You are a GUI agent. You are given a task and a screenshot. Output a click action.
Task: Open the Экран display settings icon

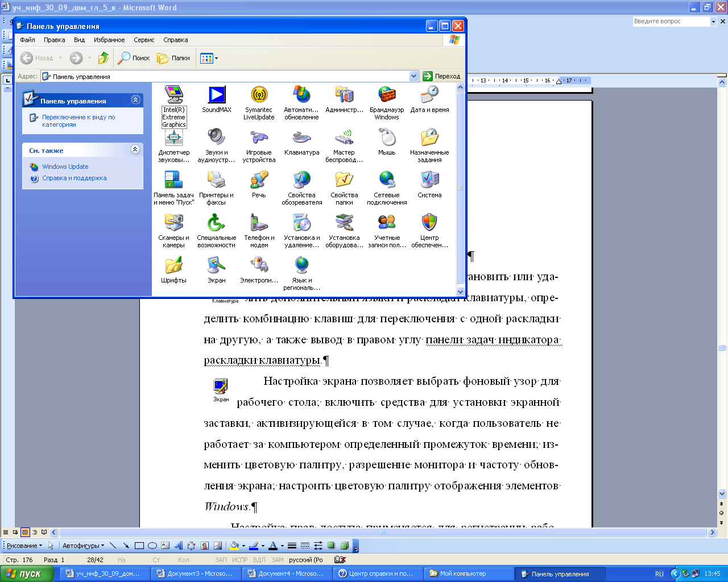point(216,265)
